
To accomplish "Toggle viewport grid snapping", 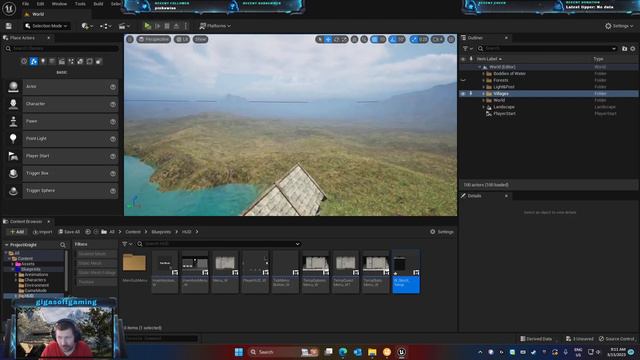I will (x=375, y=39).
